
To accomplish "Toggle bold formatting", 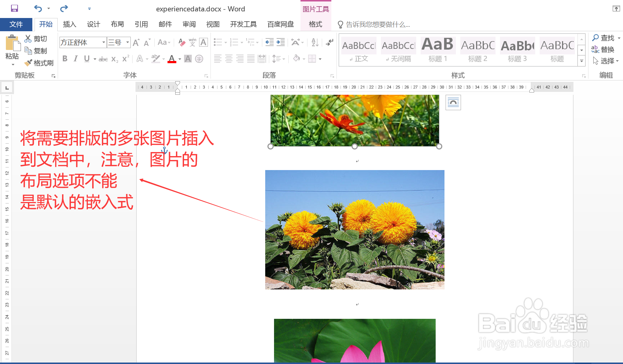I will click(65, 58).
